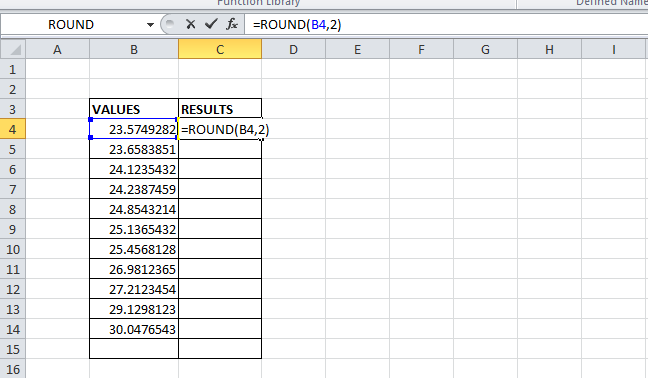Click cell containing 24.1235432
The image size is (648, 378).
point(134,169)
